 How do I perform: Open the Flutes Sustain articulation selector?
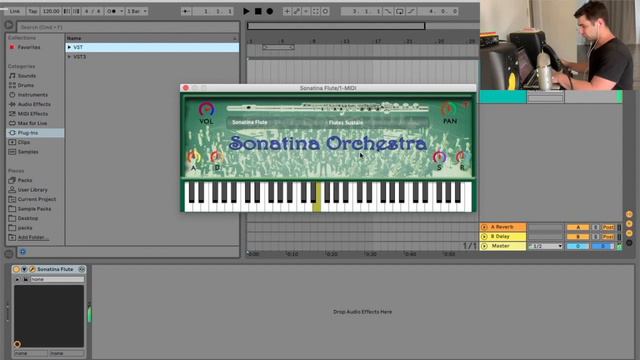click(x=346, y=122)
